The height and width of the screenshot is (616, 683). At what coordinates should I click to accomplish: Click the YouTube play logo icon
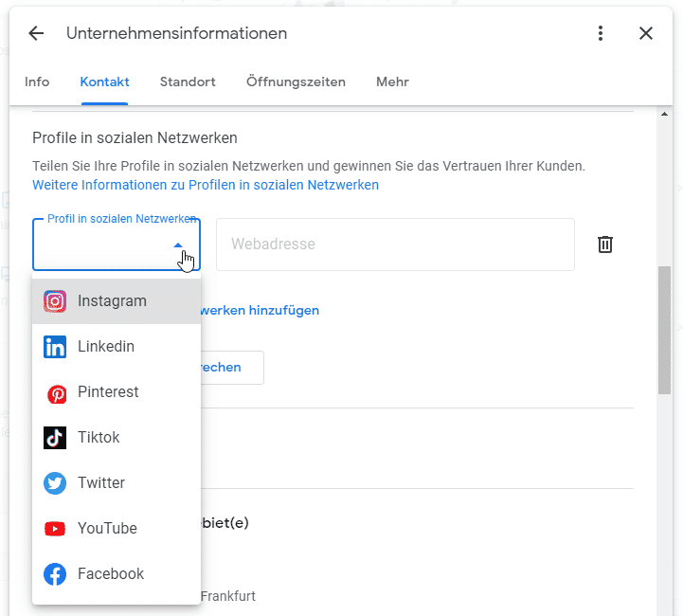55,529
